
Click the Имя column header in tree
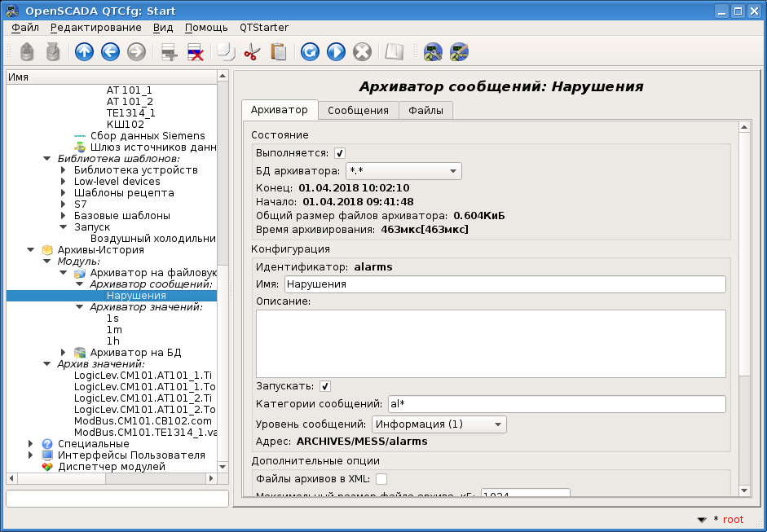pyautogui.click(x=111, y=77)
